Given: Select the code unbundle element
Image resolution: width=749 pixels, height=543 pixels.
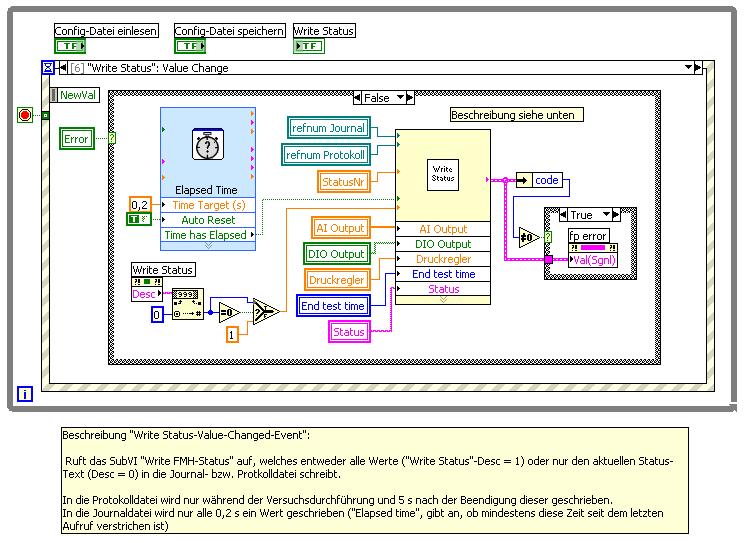Looking at the screenshot, I should coord(547,180).
